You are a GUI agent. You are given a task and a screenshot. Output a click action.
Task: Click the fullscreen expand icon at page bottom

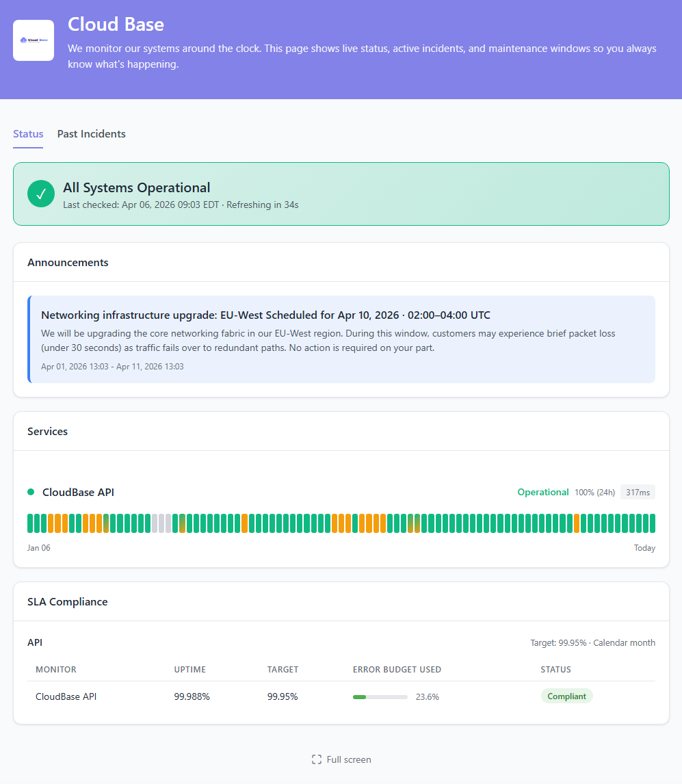click(x=316, y=759)
